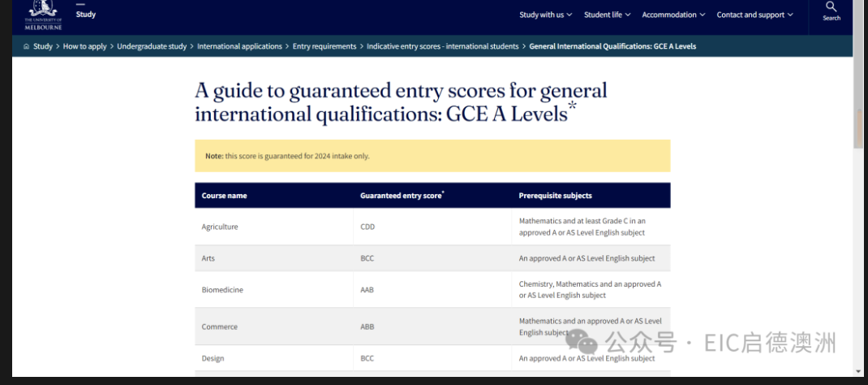Click the Course name column header
The image size is (868, 385).
pyautogui.click(x=224, y=196)
